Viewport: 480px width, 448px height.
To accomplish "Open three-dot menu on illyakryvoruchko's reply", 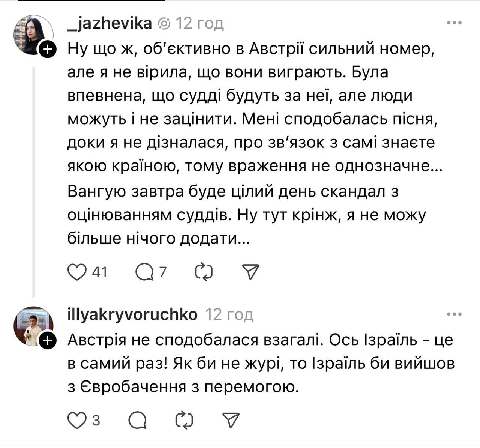I will coord(454,314).
